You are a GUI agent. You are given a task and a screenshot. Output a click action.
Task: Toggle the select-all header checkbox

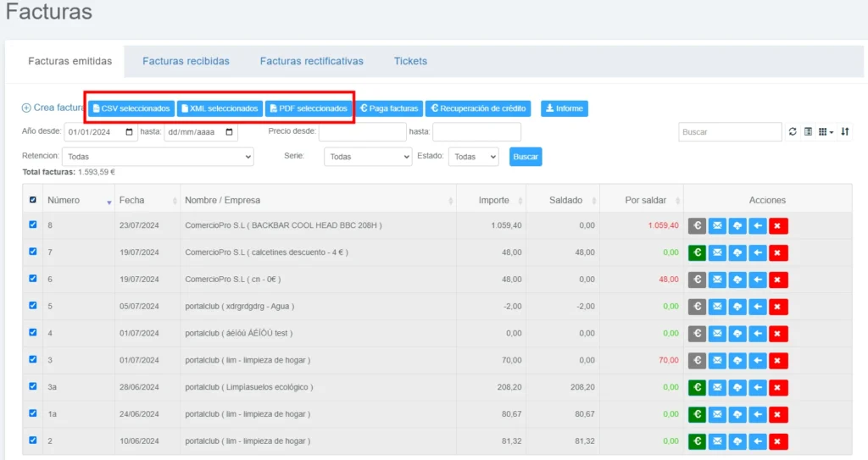pos(33,199)
